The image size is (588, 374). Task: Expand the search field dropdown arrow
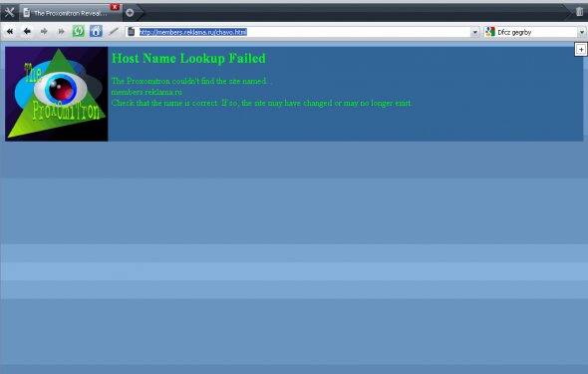(x=582, y=32)
